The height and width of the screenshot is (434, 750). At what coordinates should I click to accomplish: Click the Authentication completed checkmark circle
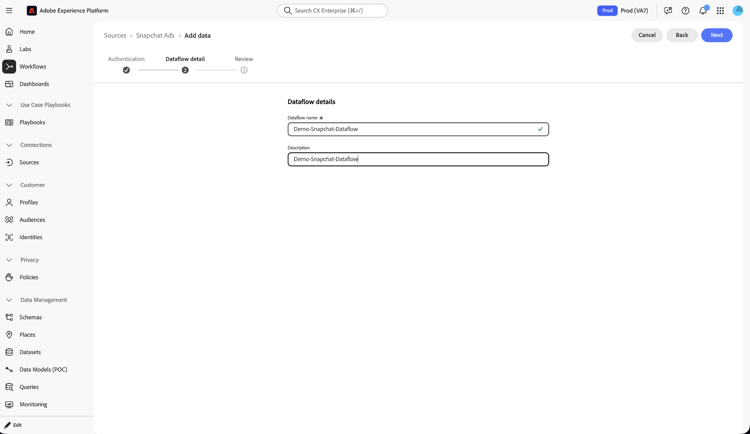pyautogui.click(x=126, y=70)
